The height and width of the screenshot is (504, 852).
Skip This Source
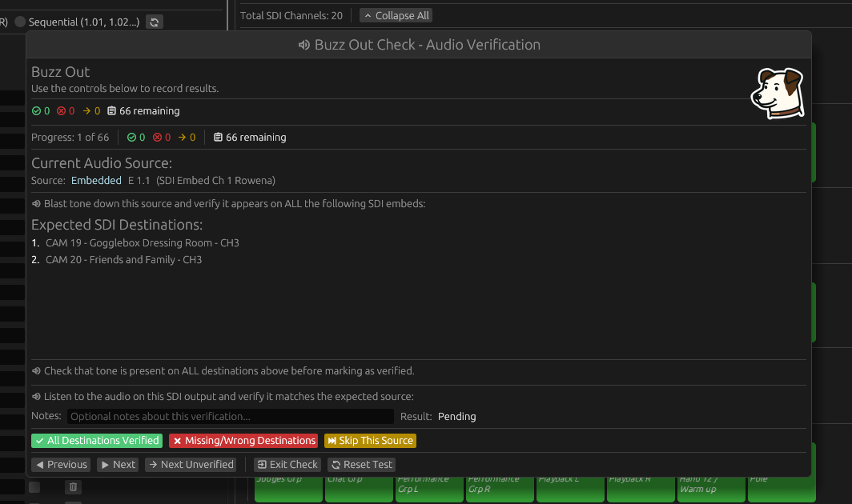(x=370, y=441)
